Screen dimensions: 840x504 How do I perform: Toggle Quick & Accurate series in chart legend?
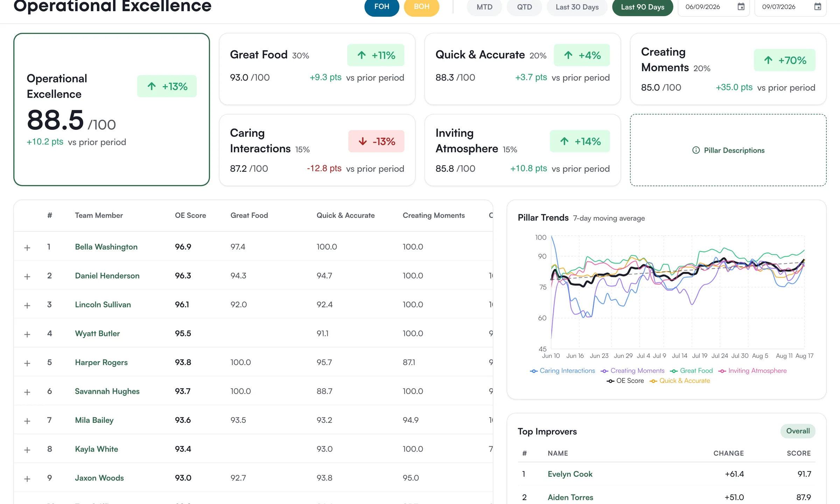click(x=679, y=381)
